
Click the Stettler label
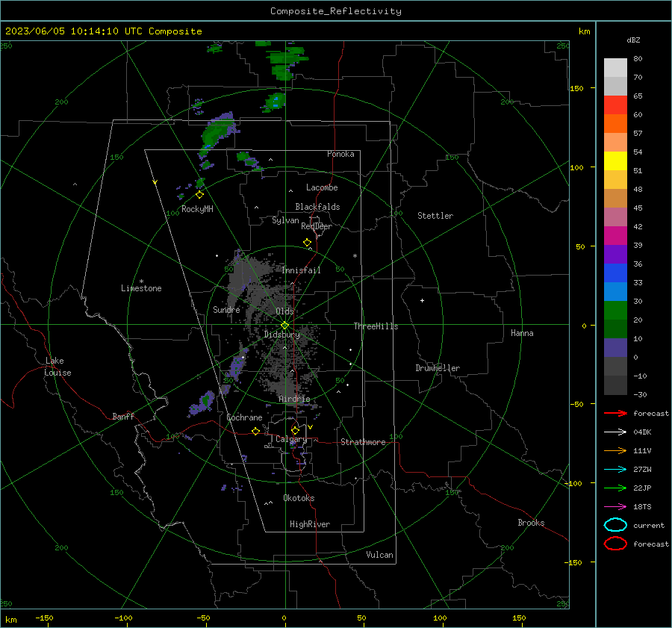coord(435,216)
